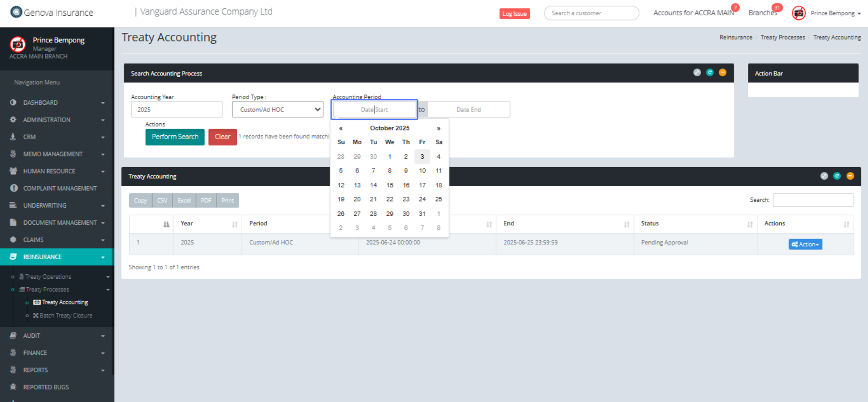Expand the Underwriting menu in sidebar
Screen dimensions: 868x402
[56, 205]
